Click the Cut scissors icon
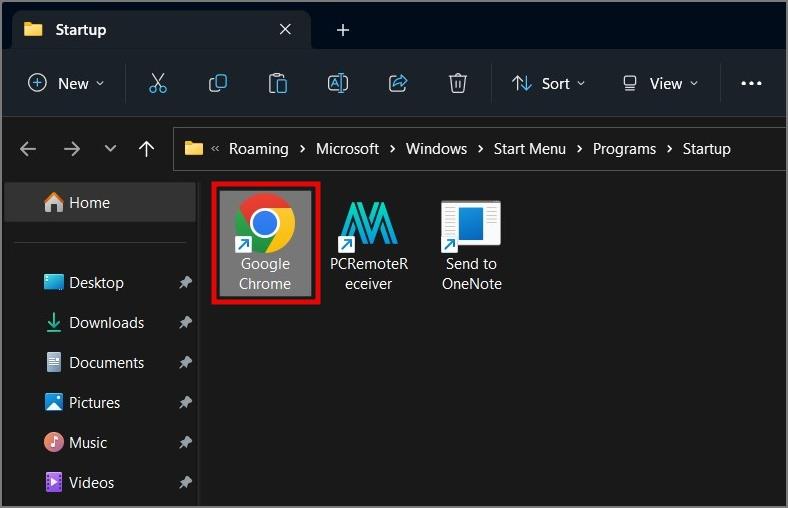This screenshot has width=788, height=508. [x=158, y=83]
